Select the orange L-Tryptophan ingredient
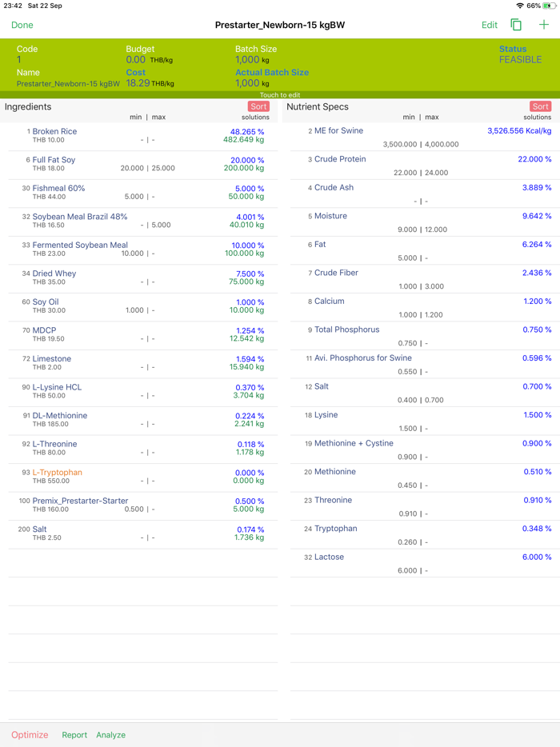The width and height of the screenshot is (560, 747). [x=143, y=477]
